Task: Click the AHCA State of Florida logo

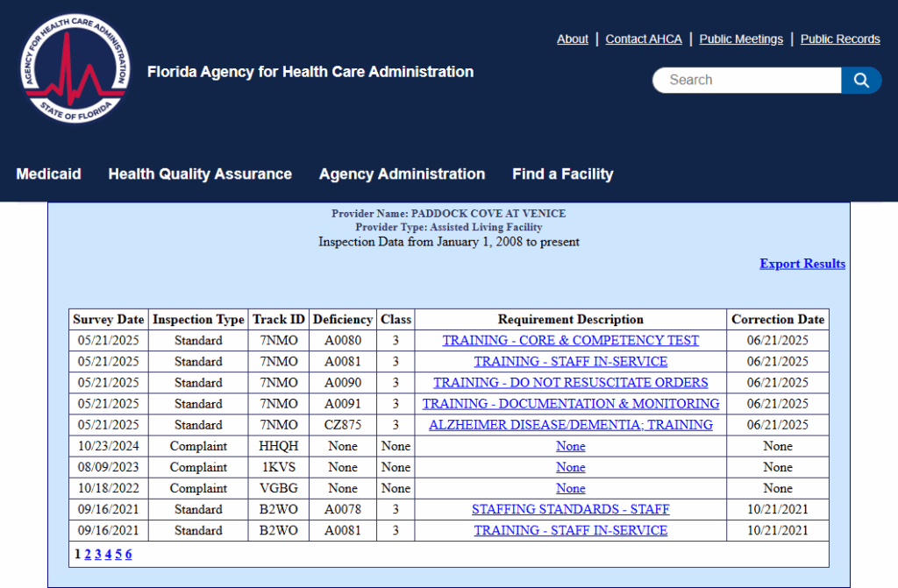Action: pos(75,68)
